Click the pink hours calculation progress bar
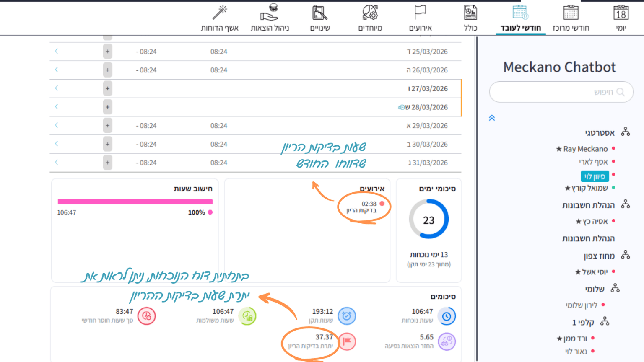The width and height of the screenshot is (644, 362). pos(135,202)
